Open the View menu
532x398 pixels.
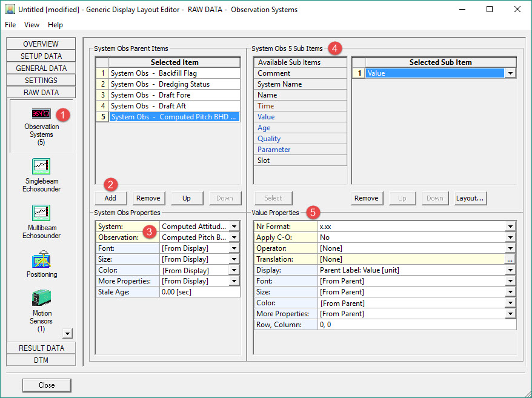click(32, 25)
